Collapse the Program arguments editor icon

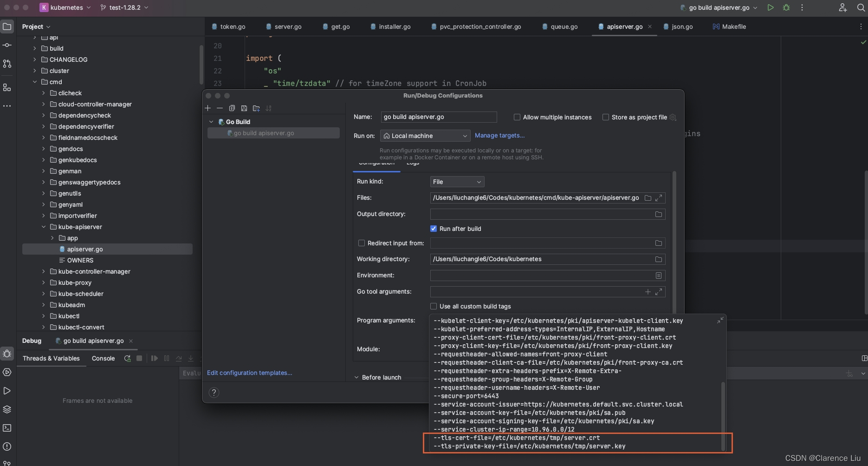720,321
